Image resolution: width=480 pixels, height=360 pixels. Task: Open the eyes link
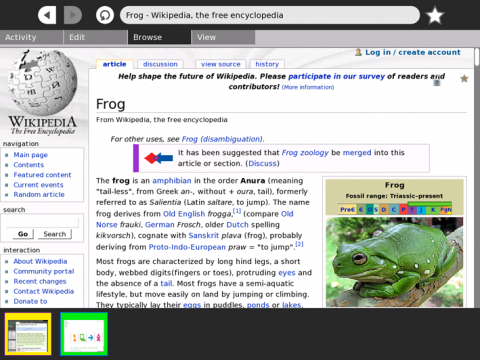tap(287, 273)
